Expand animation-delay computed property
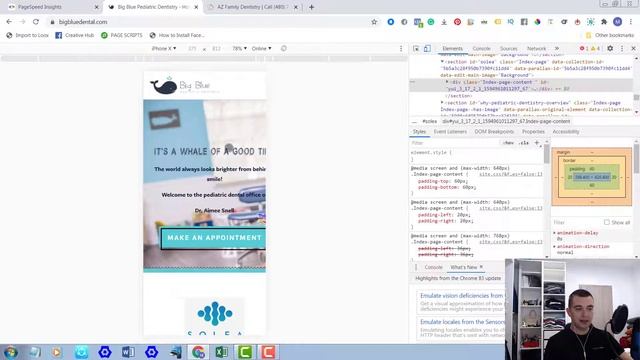This screenshot has height=360, width=640. 555,233
